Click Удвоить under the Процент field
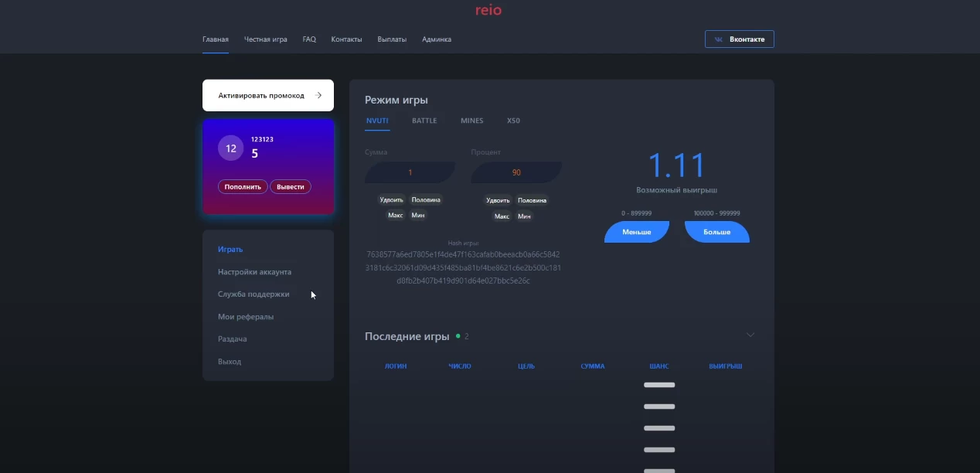The width and height of the screenshot is (980, 473). click(498, 199)
